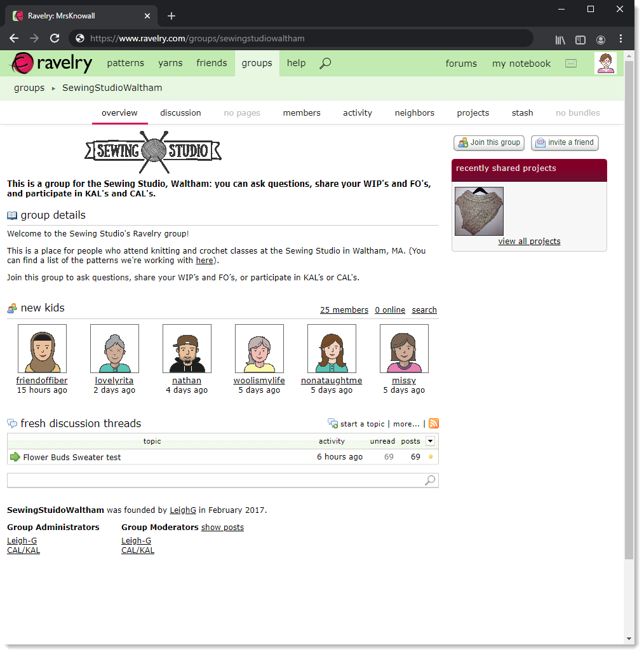Screen dimensions: 644x654
Task: Open the 'here' patterns list link
Action: [205, 261]
